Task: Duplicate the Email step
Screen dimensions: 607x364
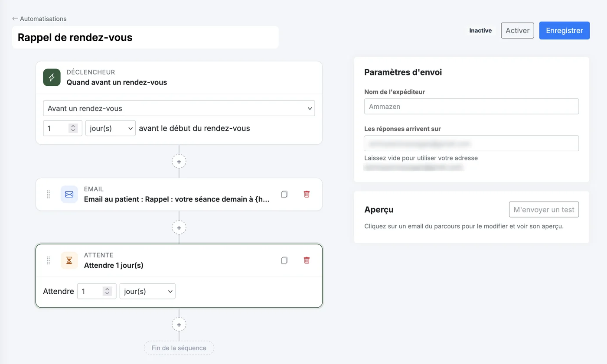Action: point(284,194)
